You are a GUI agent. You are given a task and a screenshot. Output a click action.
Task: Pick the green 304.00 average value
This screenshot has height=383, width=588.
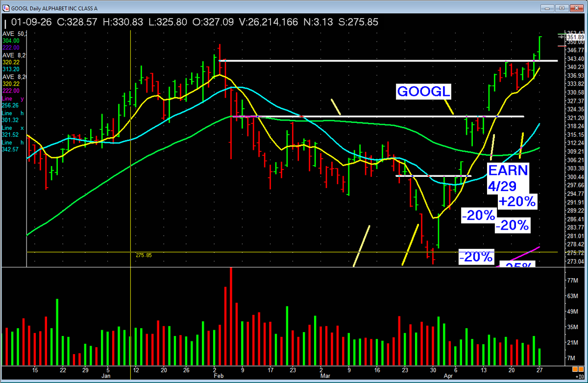(x=11, y=41)
